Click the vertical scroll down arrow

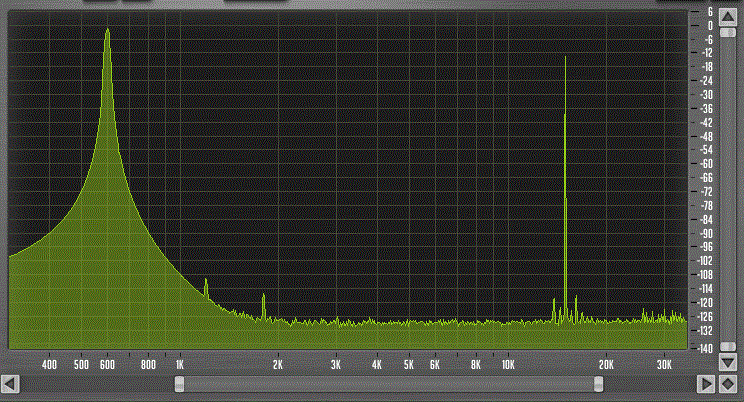point(728,363)
